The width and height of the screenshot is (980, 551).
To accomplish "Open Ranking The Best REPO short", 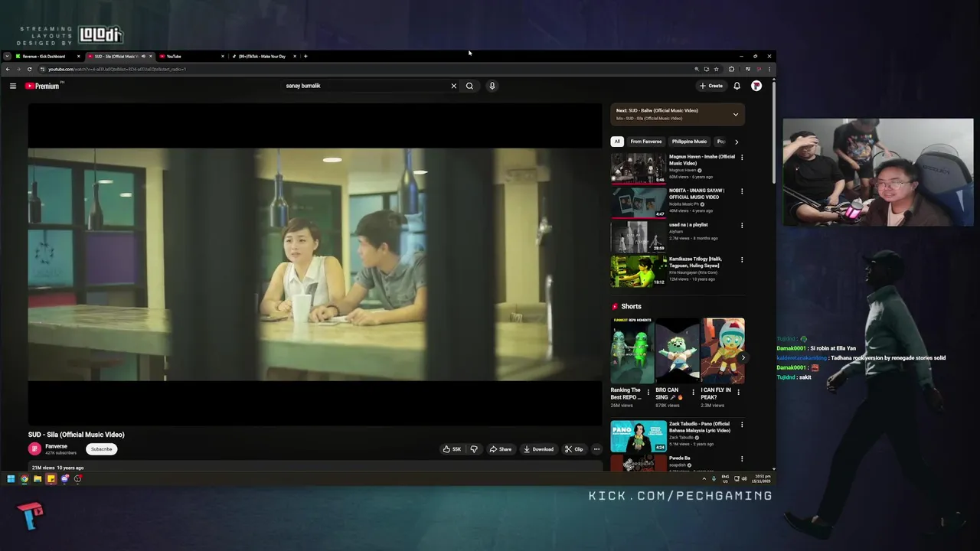I will click(632, 350).
